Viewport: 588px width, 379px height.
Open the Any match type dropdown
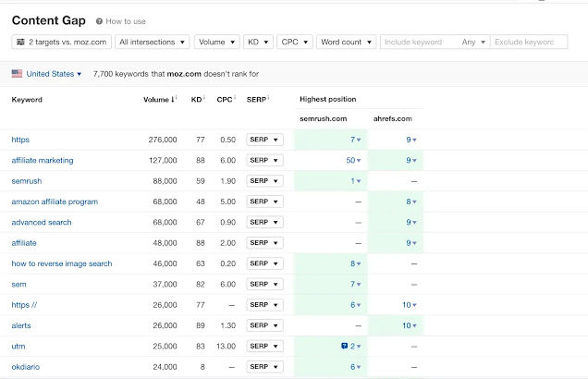(x=473, y=42)
